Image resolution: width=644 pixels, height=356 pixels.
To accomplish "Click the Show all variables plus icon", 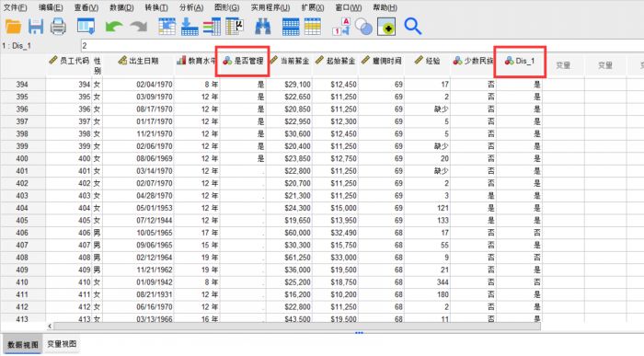I will tap(386, 27).
